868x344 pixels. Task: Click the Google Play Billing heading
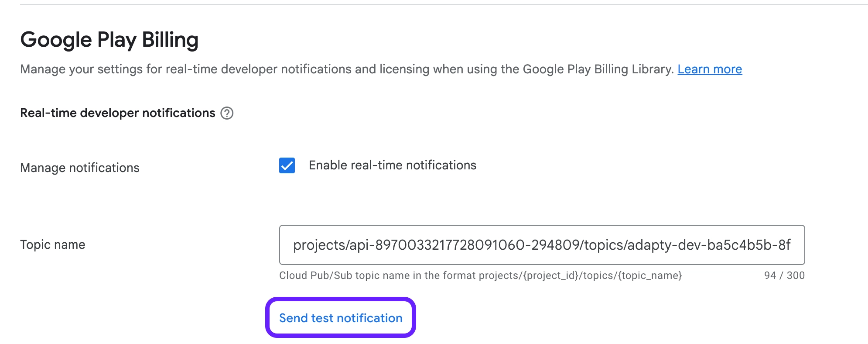coord(109,40)
